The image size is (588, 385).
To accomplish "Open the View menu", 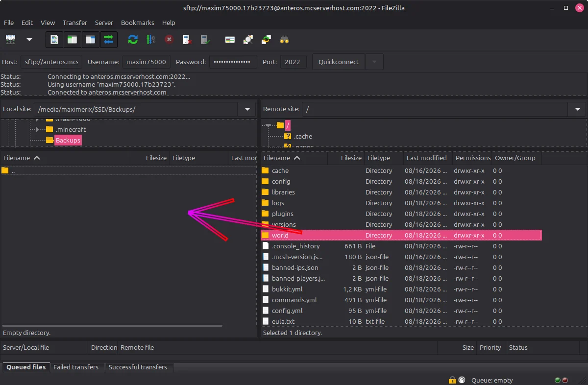I will pyautogui.click(x=48, y=23).
